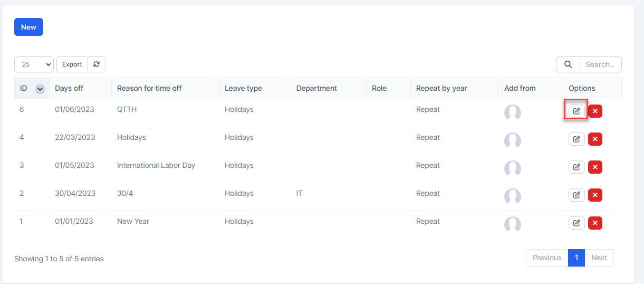This screenshot has width=644, height=284.
Task: Delete the 22/03/2023 Holidays row
Action: tap(595, 139)
